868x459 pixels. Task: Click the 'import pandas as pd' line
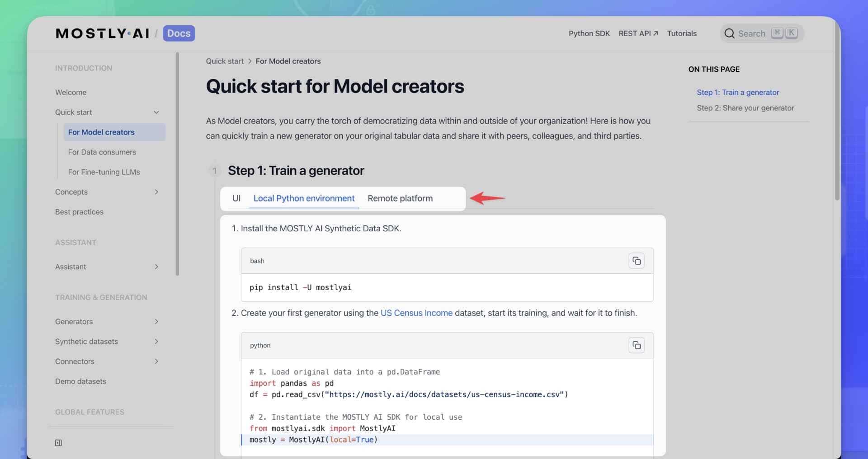pos(292,383)
